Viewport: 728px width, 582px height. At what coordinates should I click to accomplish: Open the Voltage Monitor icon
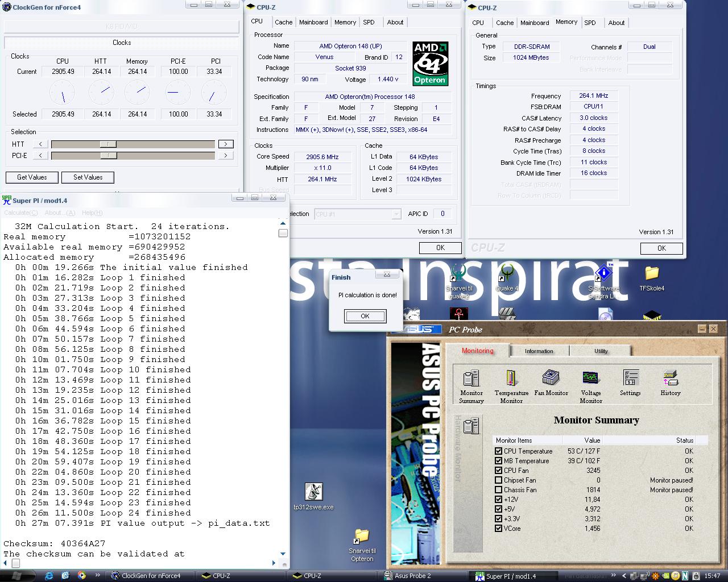591,379
